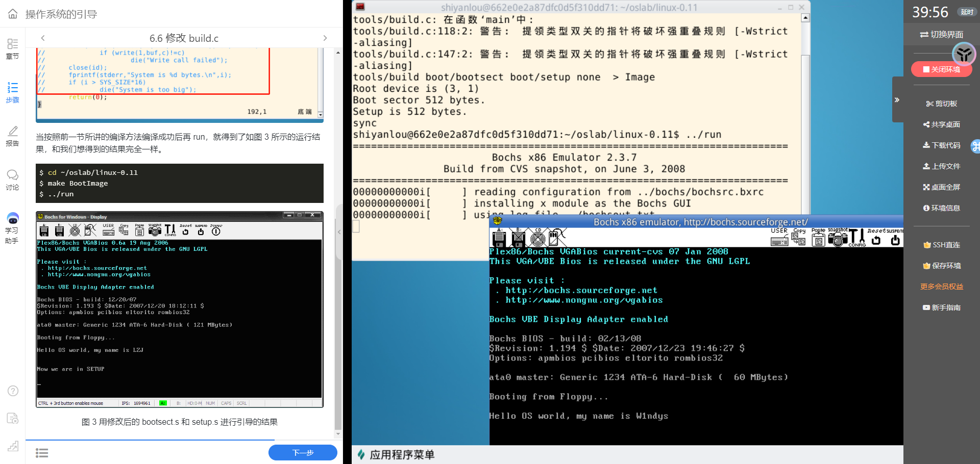Expand the collapsed right-side panel arrow

(897, 100)
